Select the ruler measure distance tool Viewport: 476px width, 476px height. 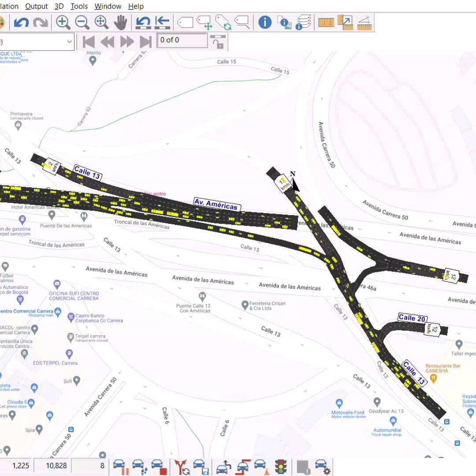point(326,22)
